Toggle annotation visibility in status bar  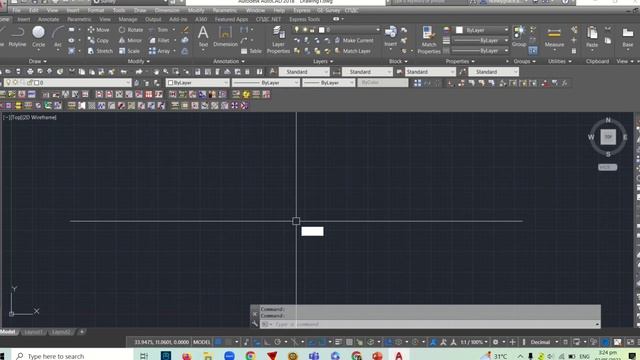tap(434, 342)
